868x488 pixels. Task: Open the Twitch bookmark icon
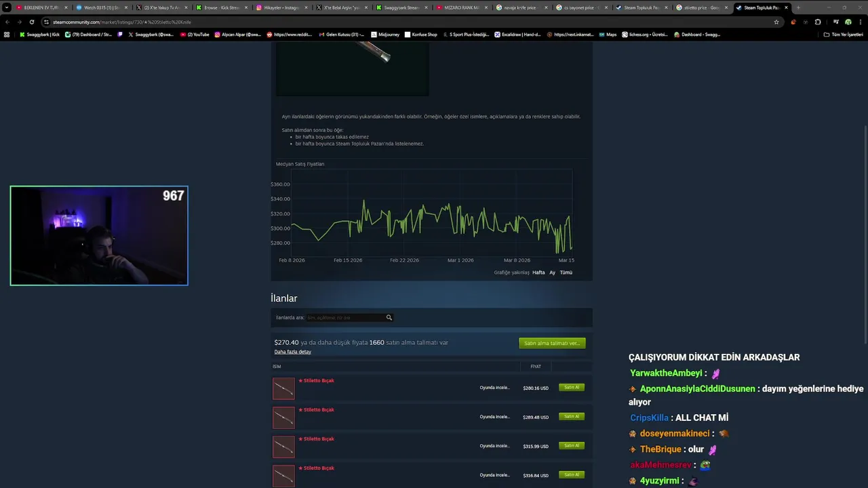(x=121, y=35)
